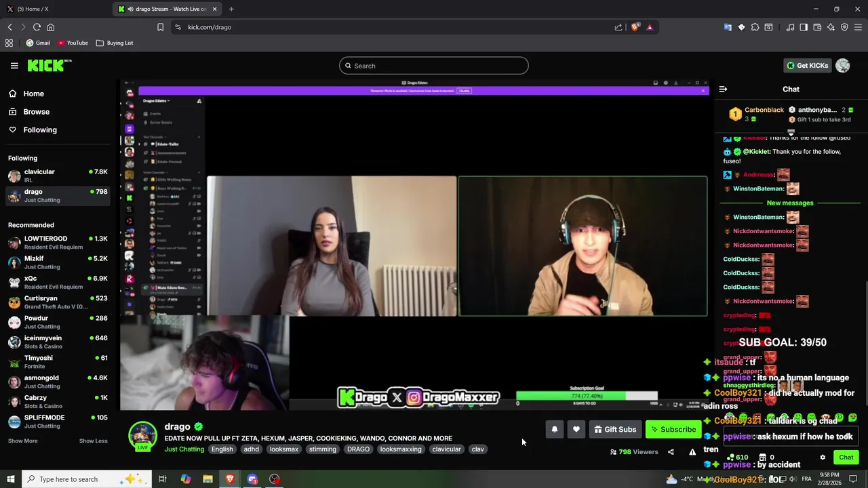Select the stimming tag
Image resolution: width=868 pixels, height=488 pixels.
click(x=322, y=449)
